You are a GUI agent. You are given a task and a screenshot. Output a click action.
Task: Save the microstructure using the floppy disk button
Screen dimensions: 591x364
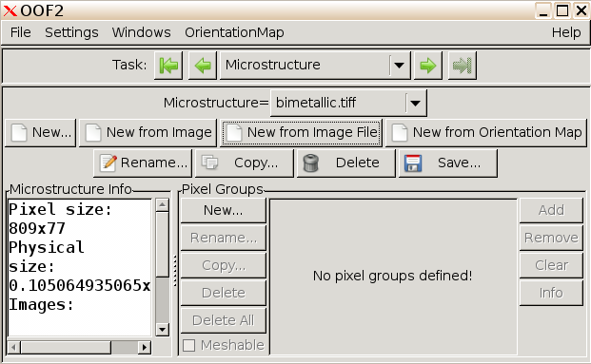point(448,163)
